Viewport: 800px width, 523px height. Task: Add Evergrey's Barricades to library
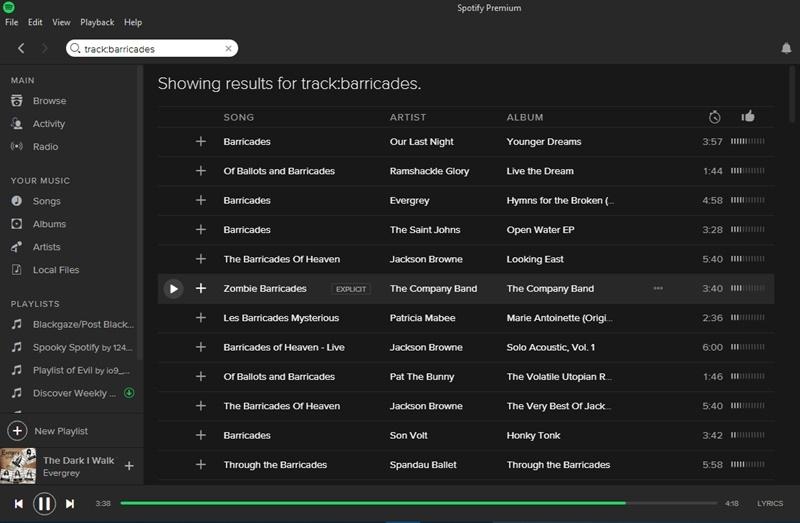201,200
